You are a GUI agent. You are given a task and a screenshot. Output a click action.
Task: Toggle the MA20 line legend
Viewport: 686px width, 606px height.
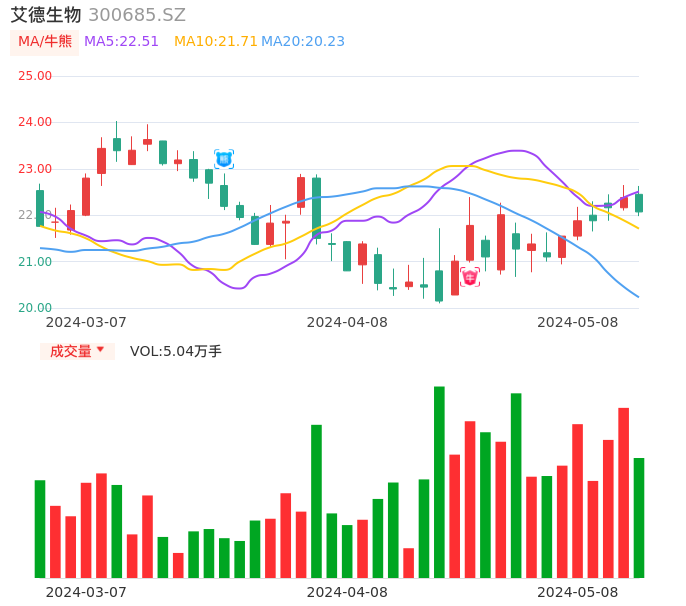coord(302,42)
